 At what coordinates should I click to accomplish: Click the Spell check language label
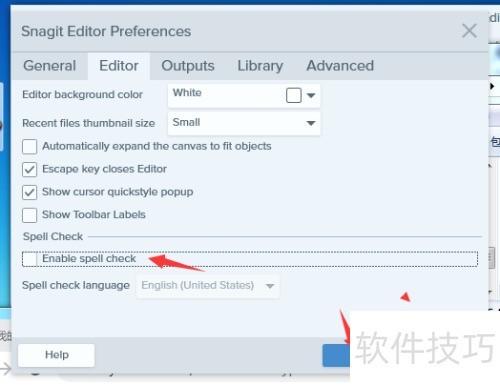click(76, 286)
